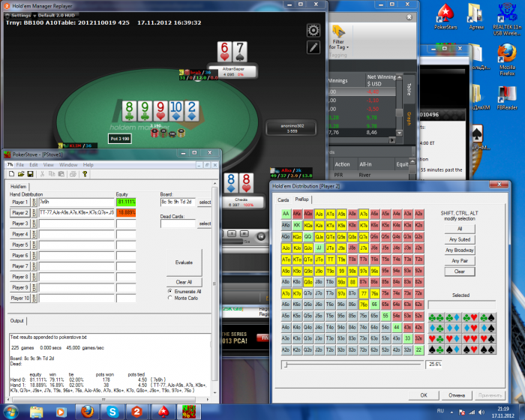Image resolution: width=525 pixels, height=420 pixels.
Task: Select the club-heart suit combo
Action: pyautogui.click(x=470, y=317)
